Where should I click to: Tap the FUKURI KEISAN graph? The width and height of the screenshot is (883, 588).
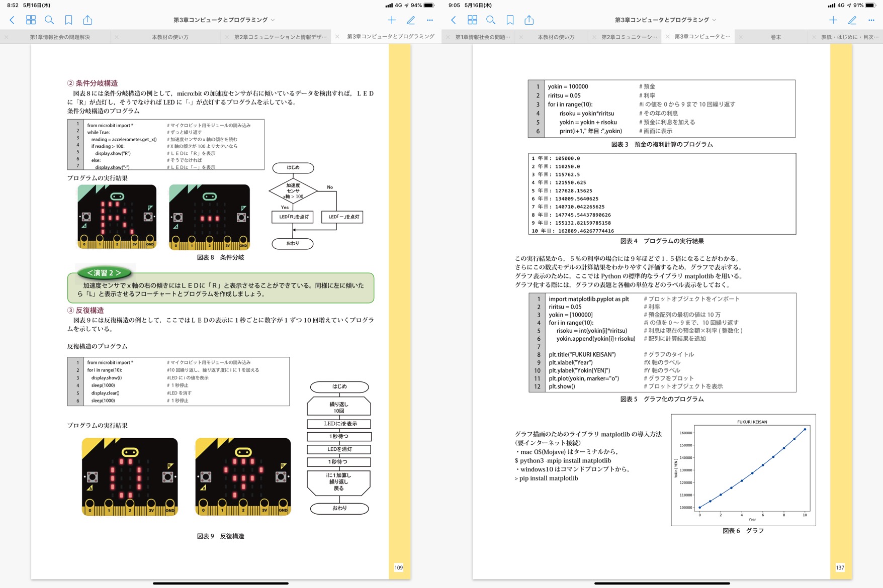tap(743, 470)
